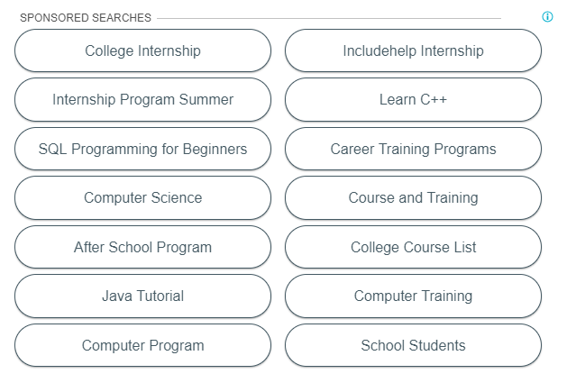
Task: Click the ad info icon
Action: (547, 17)
